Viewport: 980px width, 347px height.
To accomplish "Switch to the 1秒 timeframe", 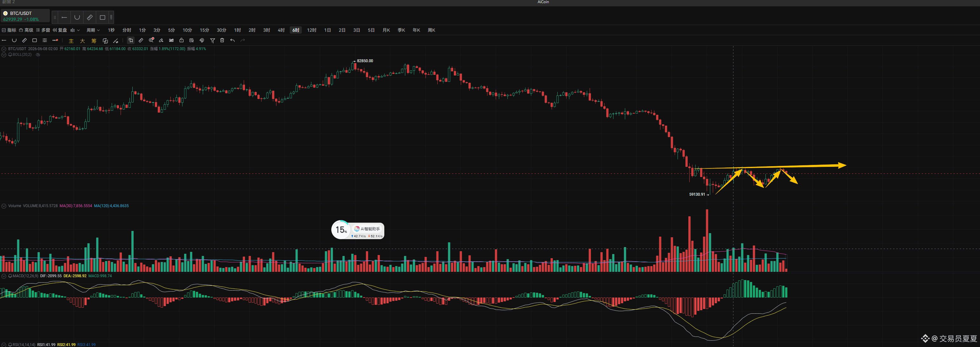I will coord(111,30).
